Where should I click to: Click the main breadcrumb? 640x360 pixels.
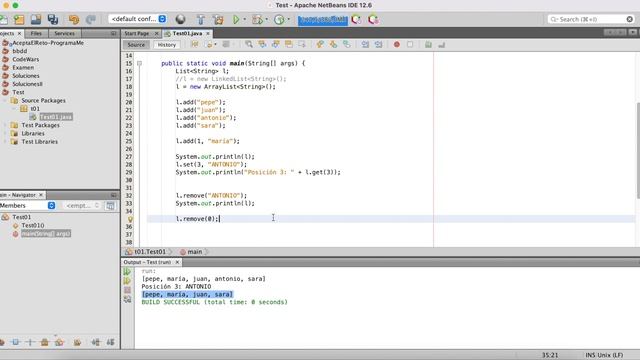(x=195, y=252)
